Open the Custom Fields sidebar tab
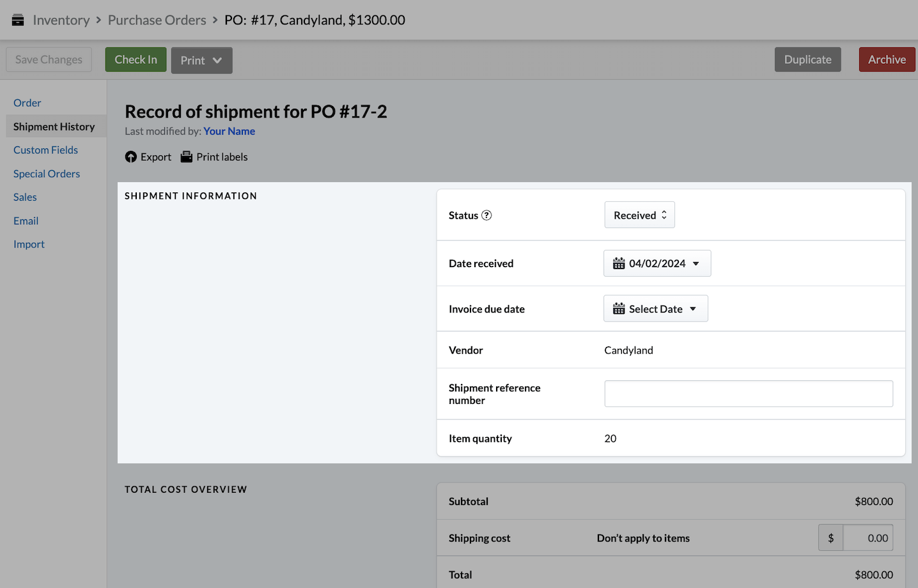Viewport: 918px width, 588px height. coord(45,150)
